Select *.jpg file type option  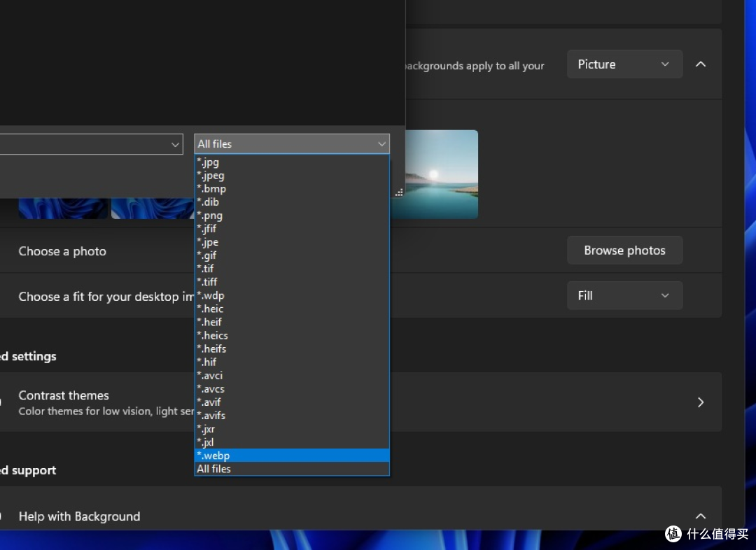[292, 162]
